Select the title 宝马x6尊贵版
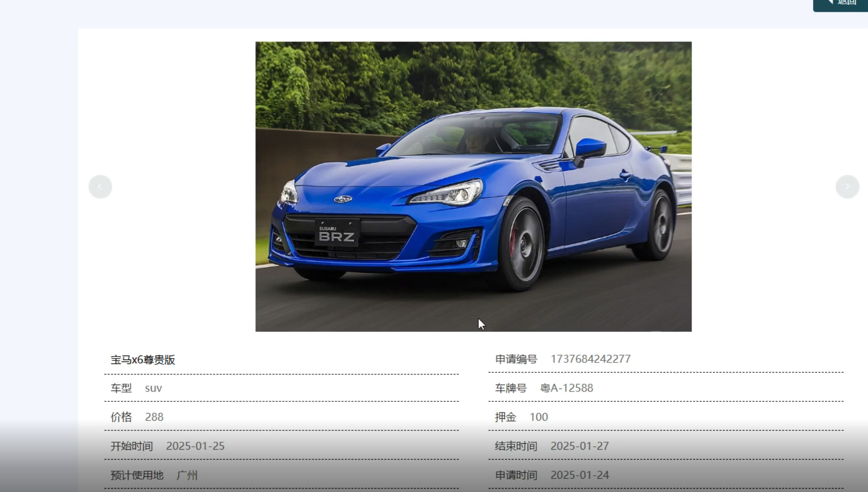The width and height of the screenshot is (868, 492). coord(142,360)
